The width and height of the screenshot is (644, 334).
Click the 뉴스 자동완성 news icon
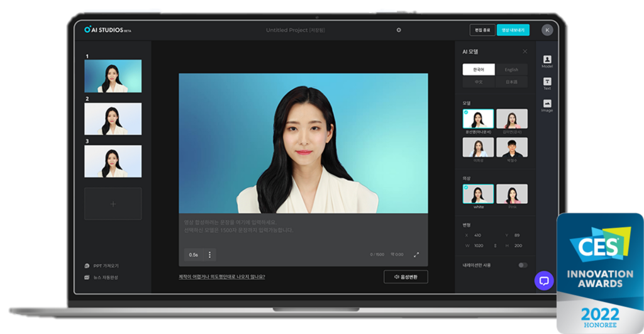pyautogui.click(x=87, y=277)
